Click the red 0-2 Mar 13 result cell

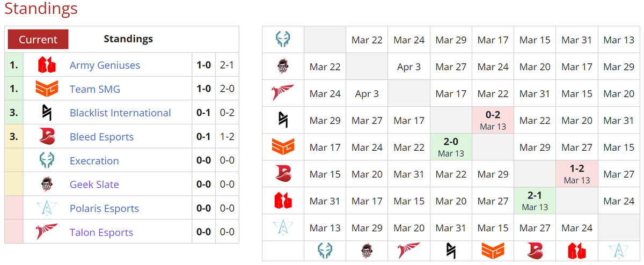click(x=493, y=120)
